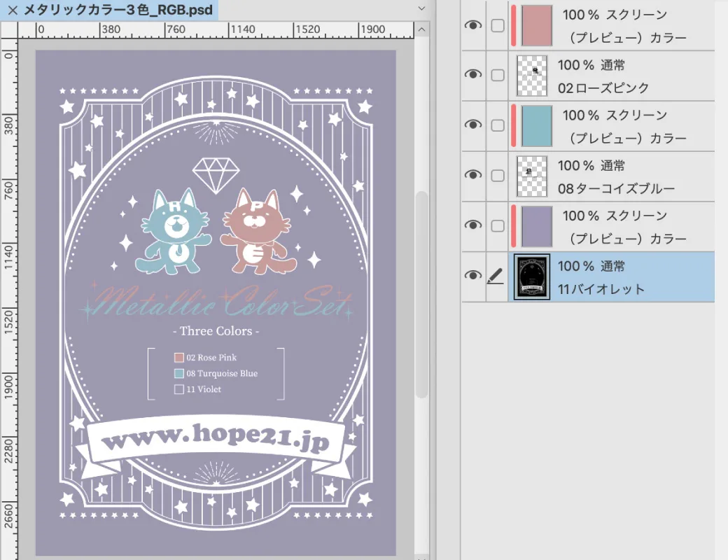Click the turquoise color fill layer thumbnail
Image resolution: width=728 pixels, height=560 pixels.
537,126
